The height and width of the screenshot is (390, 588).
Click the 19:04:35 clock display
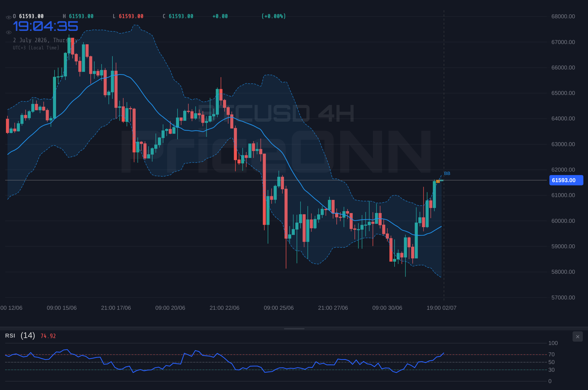46,26
